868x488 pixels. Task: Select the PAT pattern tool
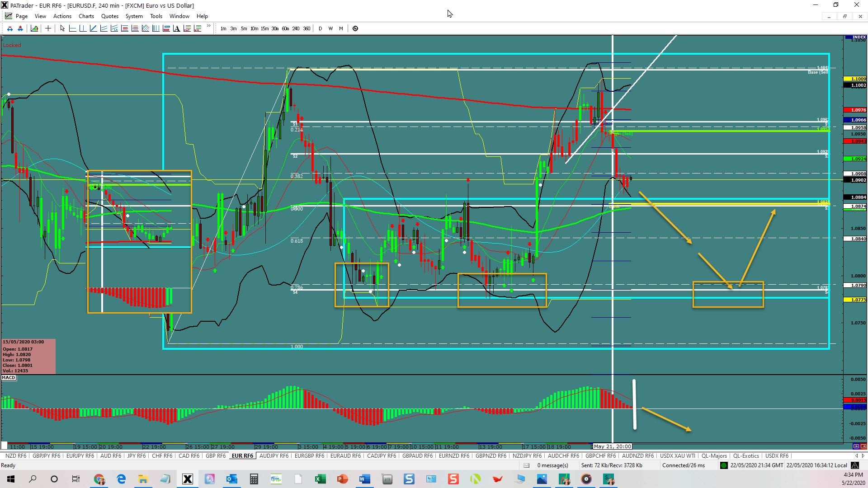tap(187, 28)
